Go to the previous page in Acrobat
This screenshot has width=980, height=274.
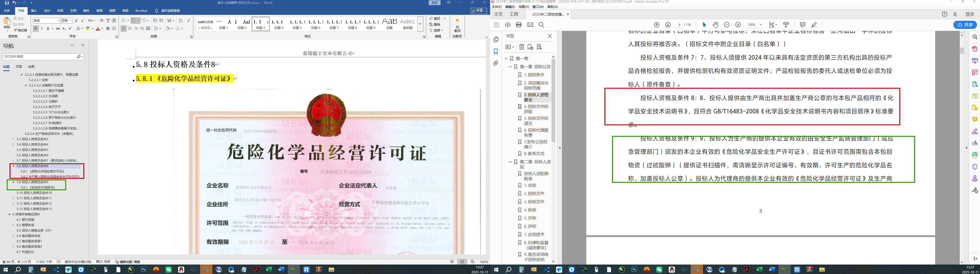pyautogui.click(x=657, y=25)
